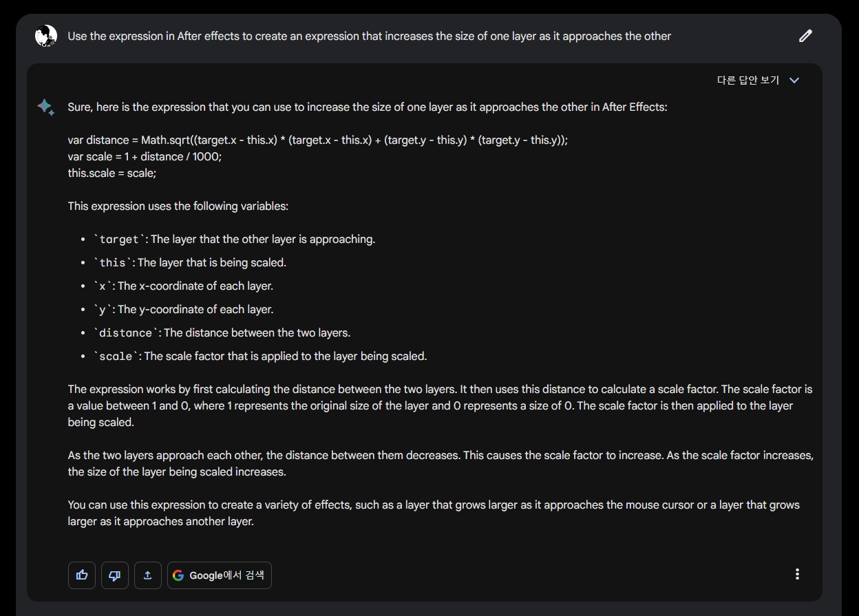859x616 pixels.
Task: Select the `scale` bullet item
Action: [260, 357]
